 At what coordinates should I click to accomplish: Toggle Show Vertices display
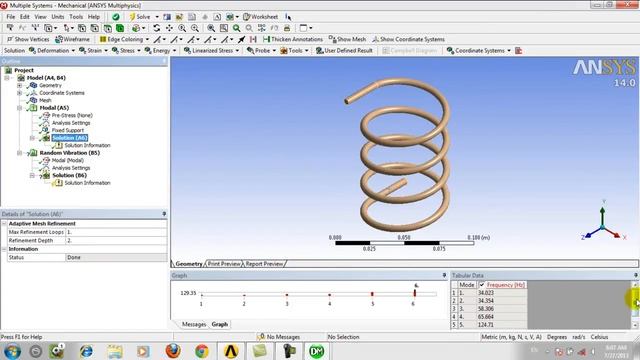point(28,39)
